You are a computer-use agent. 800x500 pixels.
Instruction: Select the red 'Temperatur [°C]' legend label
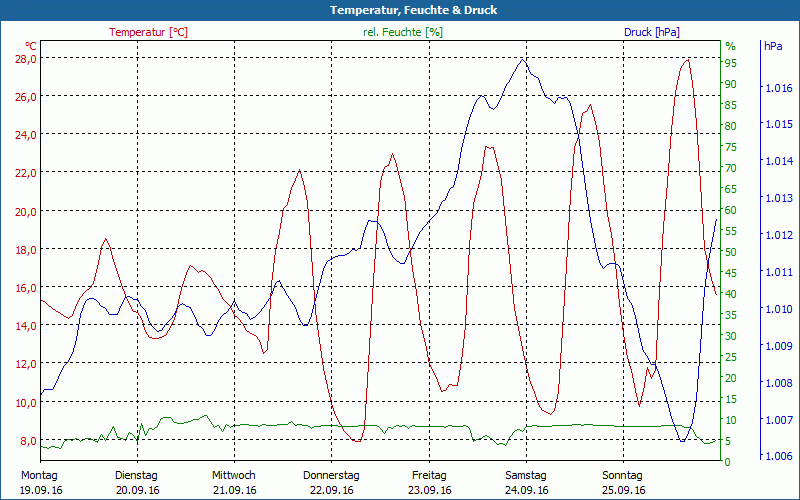click(x=148, y=32)
